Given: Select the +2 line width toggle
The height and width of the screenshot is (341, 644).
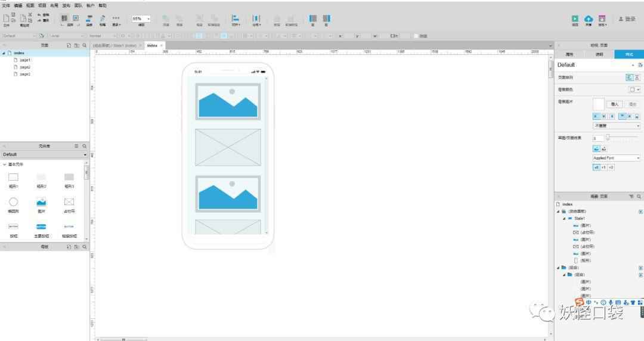Looking at the screenshot, I should click(611, 167).
